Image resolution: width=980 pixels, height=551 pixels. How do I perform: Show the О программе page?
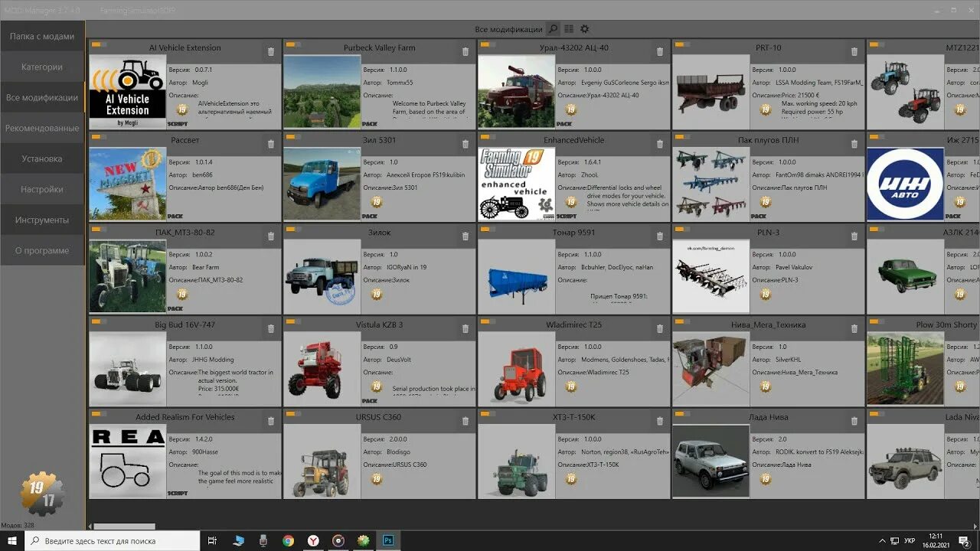tap(42, 250)
